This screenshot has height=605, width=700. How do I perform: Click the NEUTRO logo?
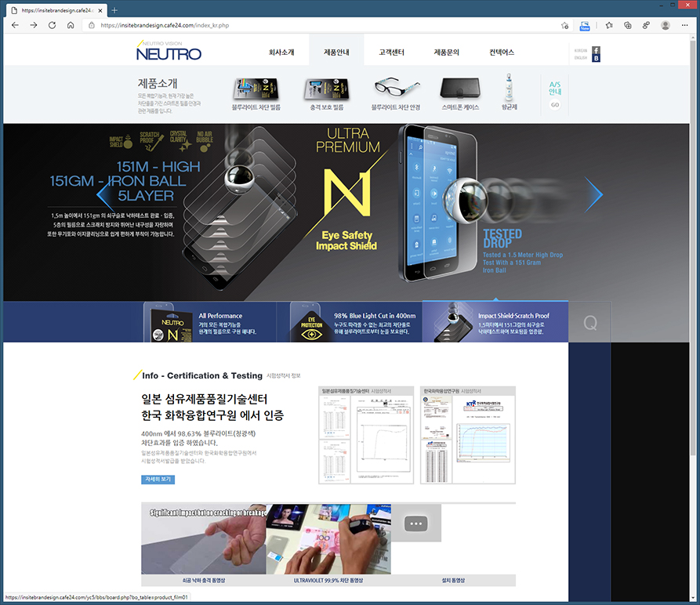169,51
